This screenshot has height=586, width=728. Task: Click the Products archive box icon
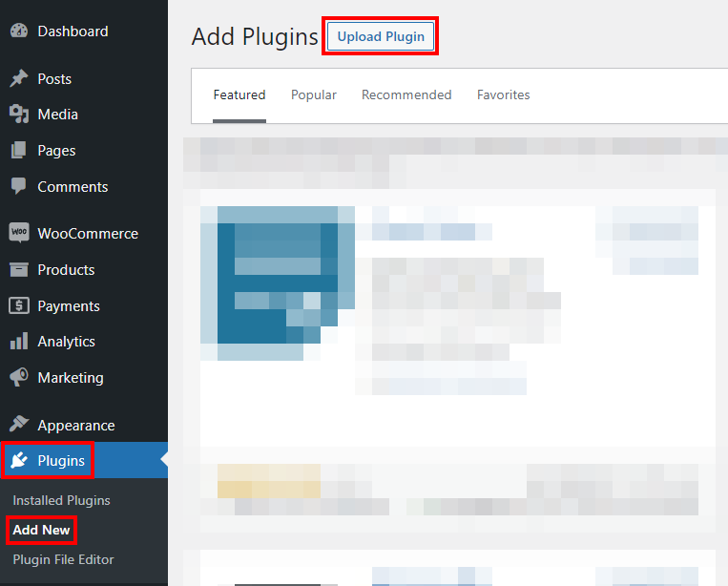coord(19,269)
